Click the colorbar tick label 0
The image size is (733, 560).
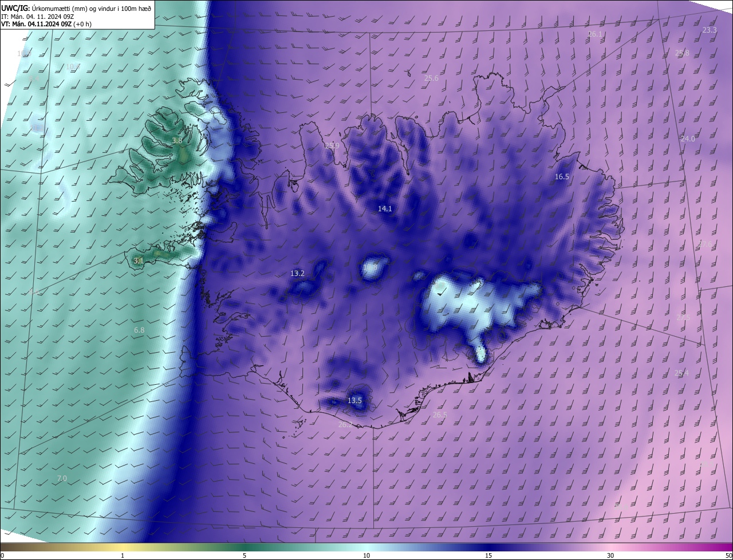coord(2,555)
